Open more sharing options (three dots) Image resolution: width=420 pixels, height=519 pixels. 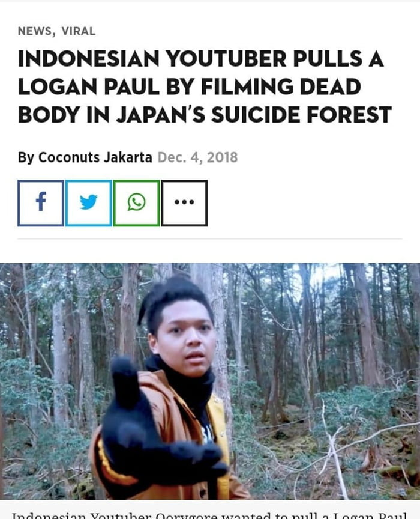[184, 203]
